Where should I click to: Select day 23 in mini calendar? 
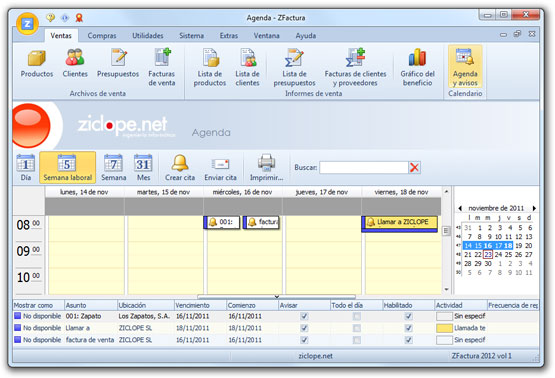tap(488, 254)
